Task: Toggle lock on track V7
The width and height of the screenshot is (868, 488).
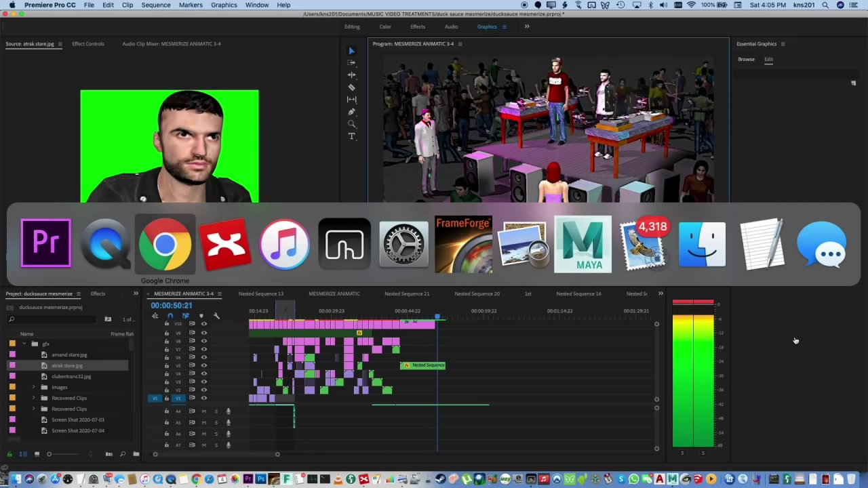Action: pos(167,349)
